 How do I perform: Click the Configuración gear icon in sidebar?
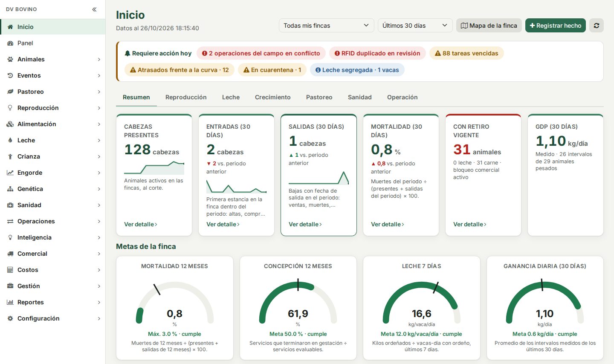pos(10,318)
